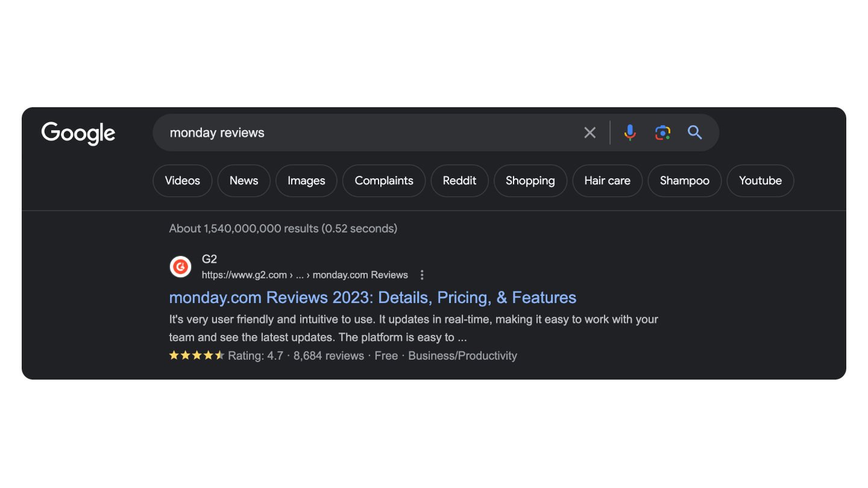Open the three-dot menu beside G2 result
This screenshot has width=868, height=488.
tap(422, 275)
